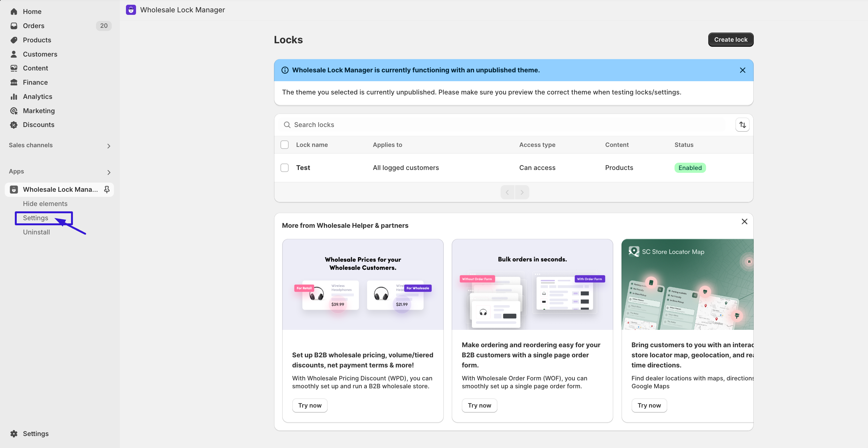Click the Products cell in Test row

point(619,168)
